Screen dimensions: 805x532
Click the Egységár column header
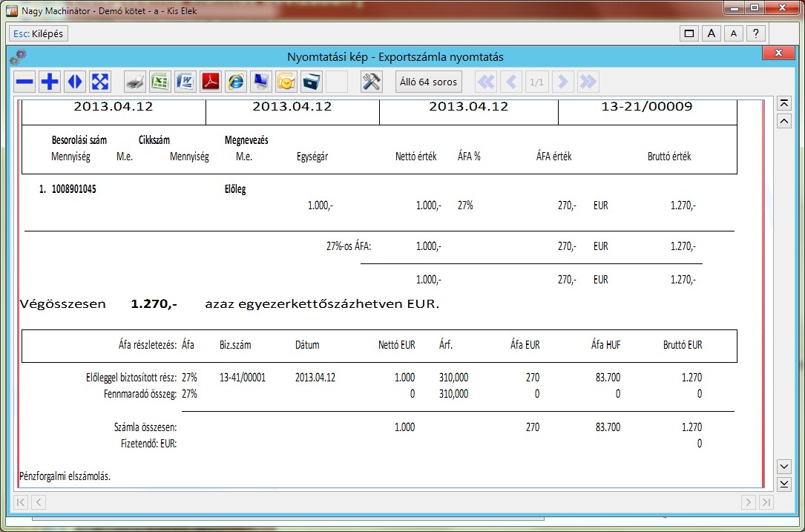pos(312,157)
